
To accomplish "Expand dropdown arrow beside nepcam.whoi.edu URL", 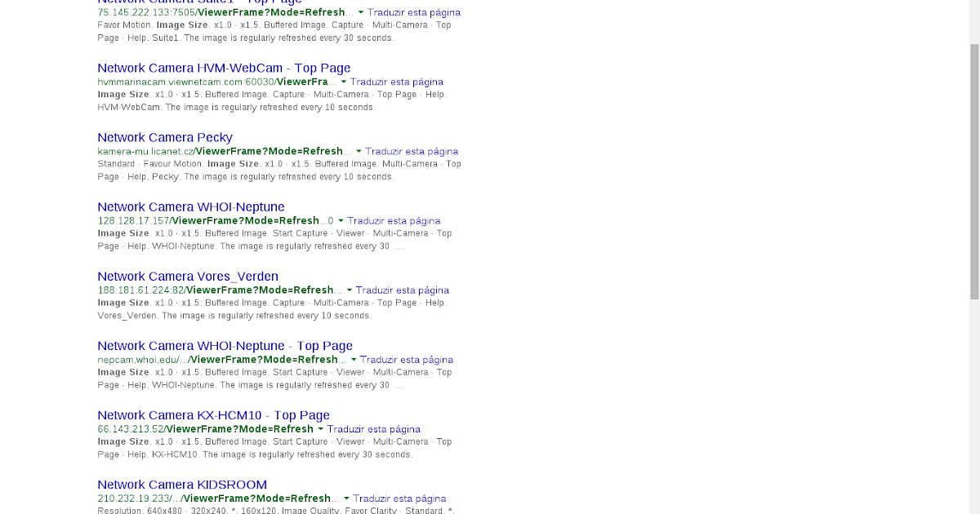I will click(354, 360).
